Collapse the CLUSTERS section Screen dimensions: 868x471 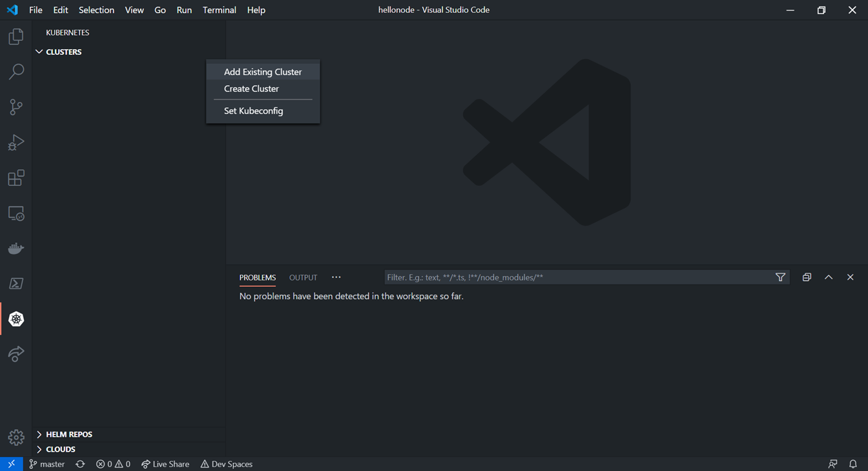click(129, 52)
